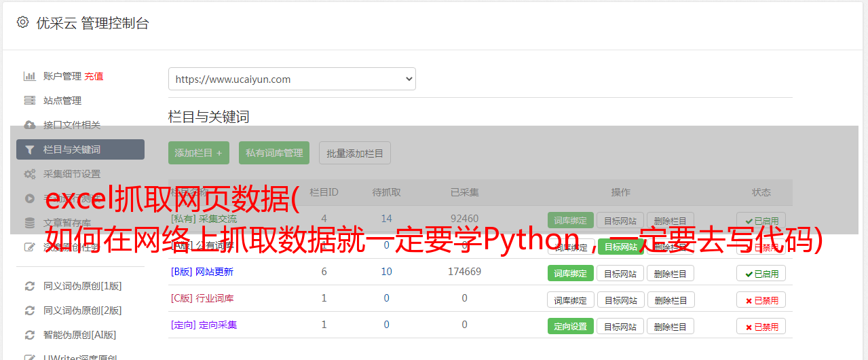Click the 充值 recharge link
Screen dimensions: 868x360
[x=94, y=76]
